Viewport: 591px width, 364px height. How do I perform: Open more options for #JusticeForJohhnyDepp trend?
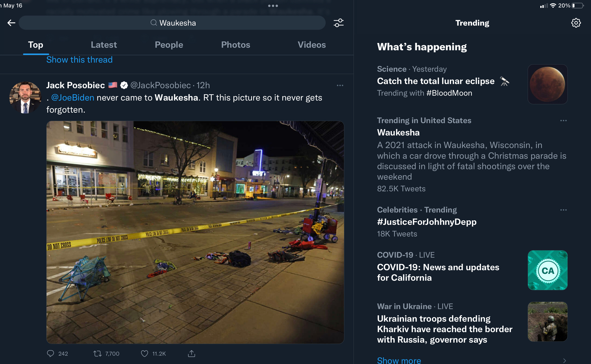tap(563, 210)
